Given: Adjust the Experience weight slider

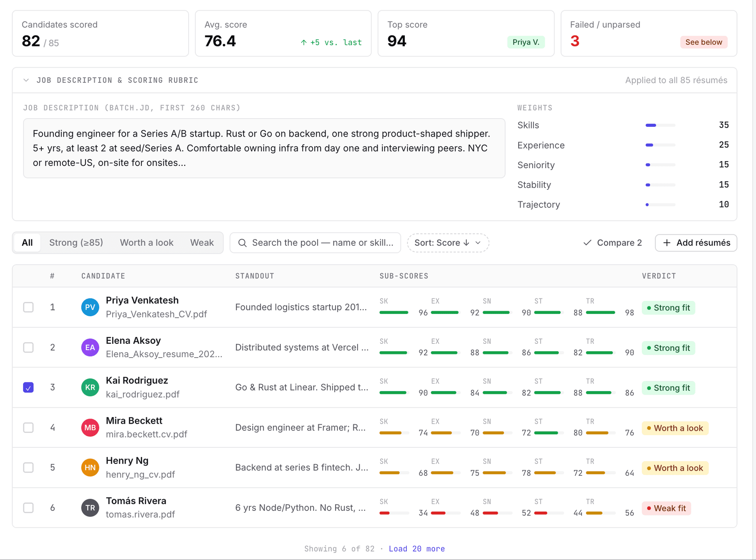Looking at the screenshot, I should point(660,145).
